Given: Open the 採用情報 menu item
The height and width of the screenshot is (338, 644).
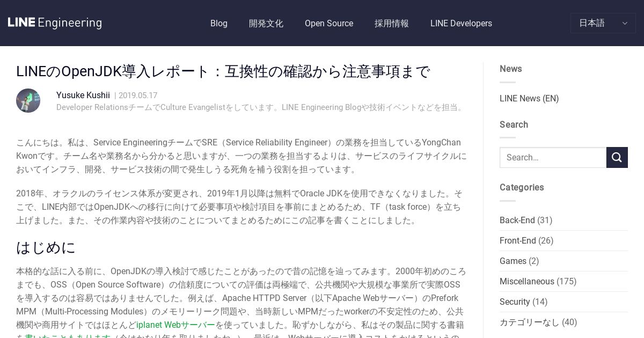Looking at the screenshot, I should pos(392,23).
